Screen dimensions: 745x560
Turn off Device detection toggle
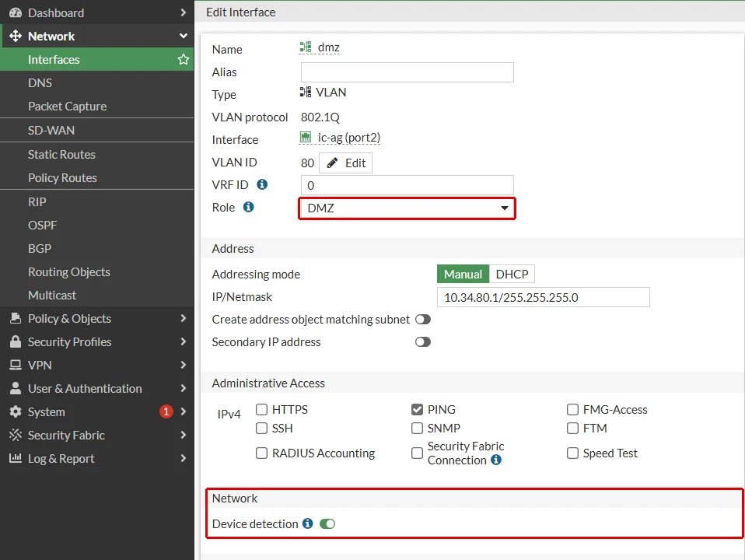coord(327,524)
